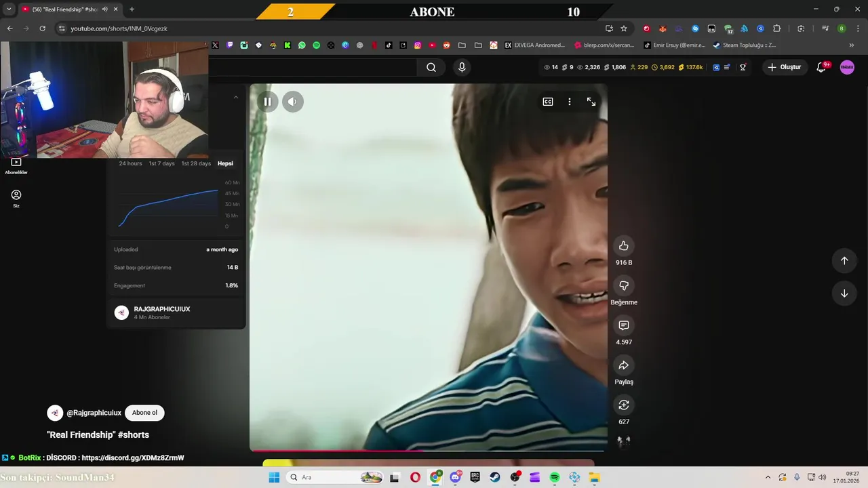The width and height of the screenshot is (868, 488).
Task: Open comments showing 4.597
Action: (624, 325)
